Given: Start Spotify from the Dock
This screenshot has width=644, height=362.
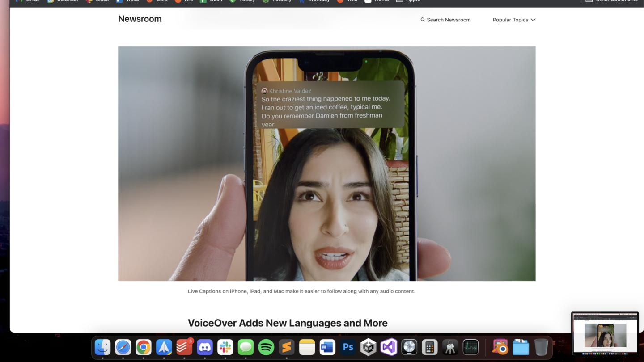Looking at the screenshot, I should pos(266,347).
